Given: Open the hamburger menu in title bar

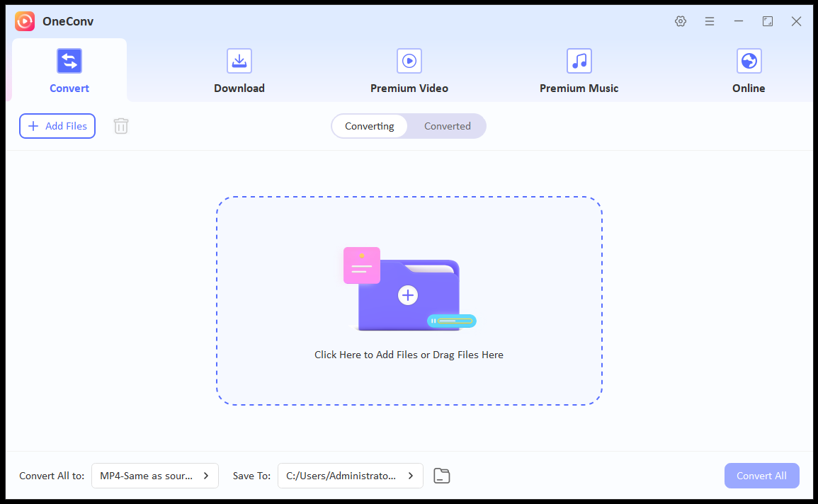Looking at the screenshot, I should pos(710,21).
